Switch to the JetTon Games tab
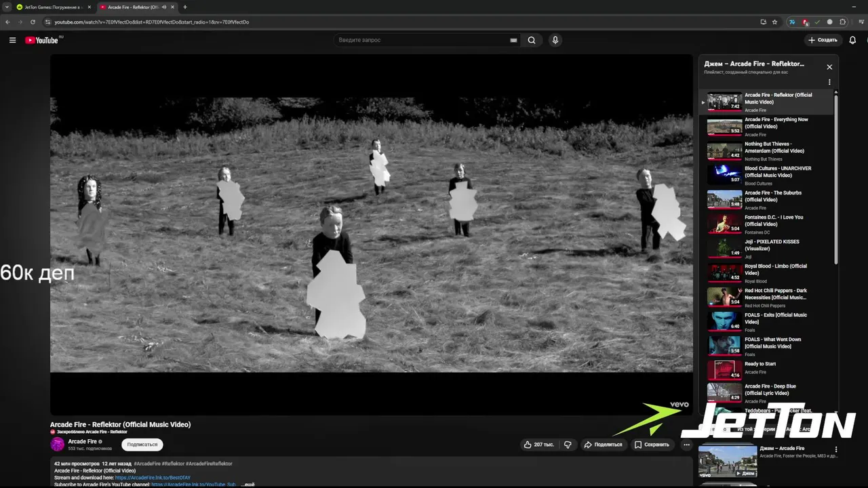The image size is (868, 488). click(53, 7)
